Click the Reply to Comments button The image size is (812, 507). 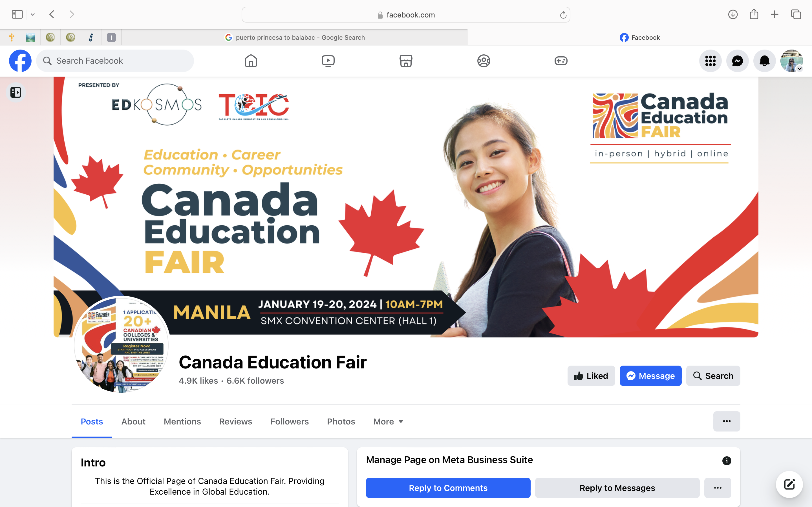point(448,488)
